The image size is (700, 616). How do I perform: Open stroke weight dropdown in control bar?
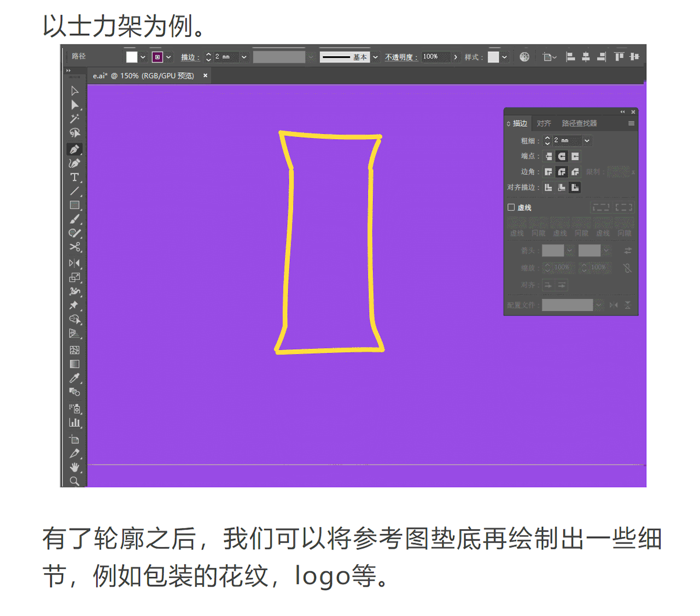click(x=244, y=57)
